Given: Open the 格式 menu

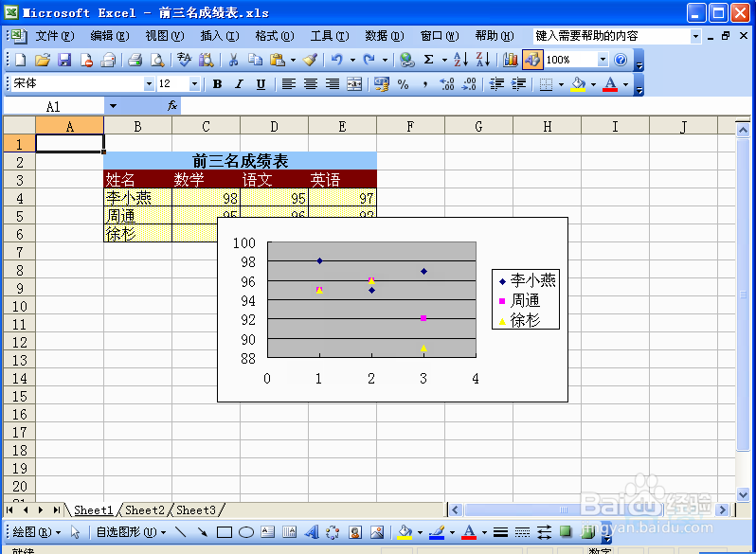Looking at the screenshot, I should coord(275,36).
